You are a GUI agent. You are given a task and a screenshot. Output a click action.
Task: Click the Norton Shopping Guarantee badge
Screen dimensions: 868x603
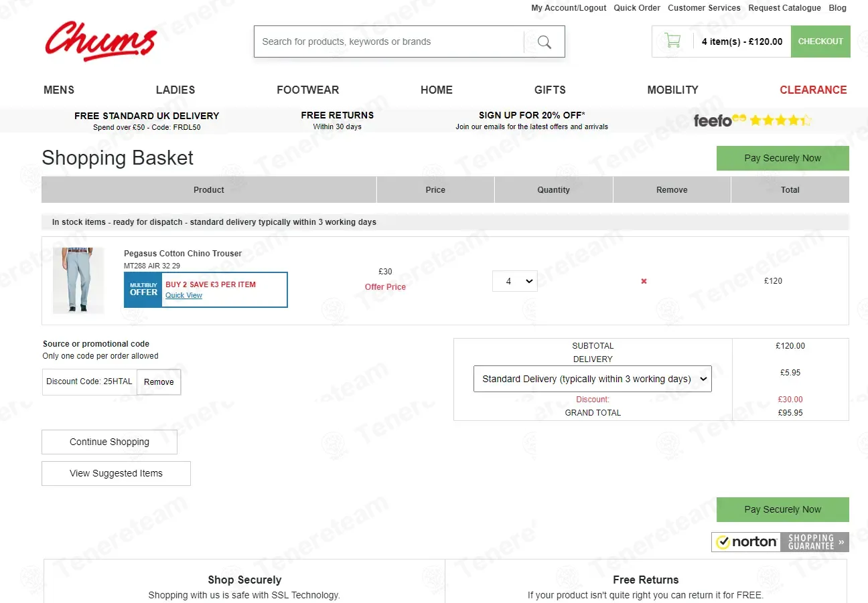point(780,541)
